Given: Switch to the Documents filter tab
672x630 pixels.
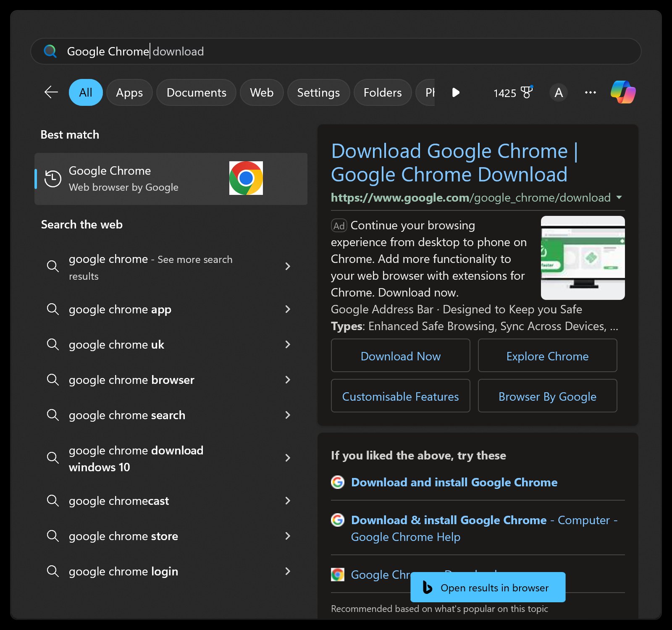Looking at the screenshot, I should point(196,92).
